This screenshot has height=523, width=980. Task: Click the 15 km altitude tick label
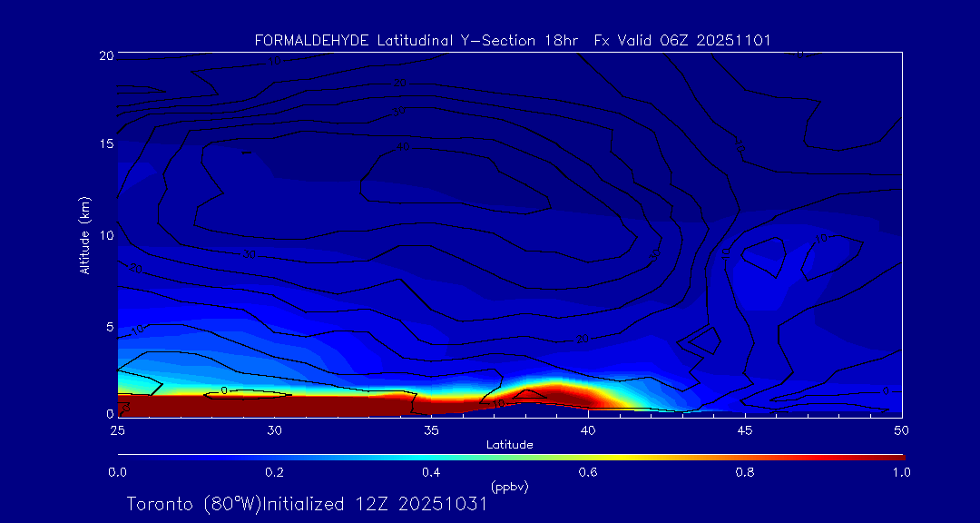click(105, 144)
